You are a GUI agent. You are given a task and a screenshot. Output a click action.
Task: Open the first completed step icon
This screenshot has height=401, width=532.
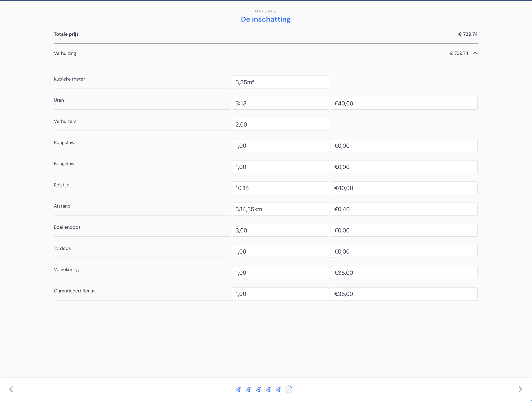pos(238,389)
